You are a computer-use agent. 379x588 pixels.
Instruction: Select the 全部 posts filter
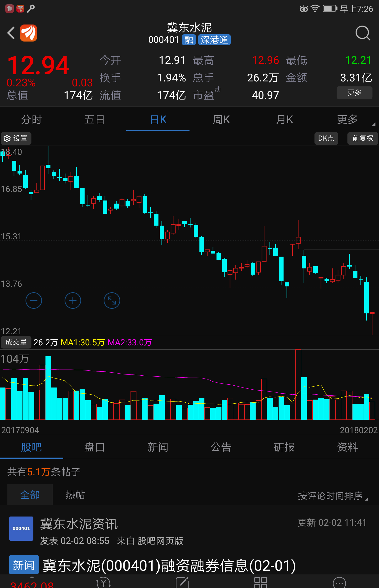click(x=30, y=494)
